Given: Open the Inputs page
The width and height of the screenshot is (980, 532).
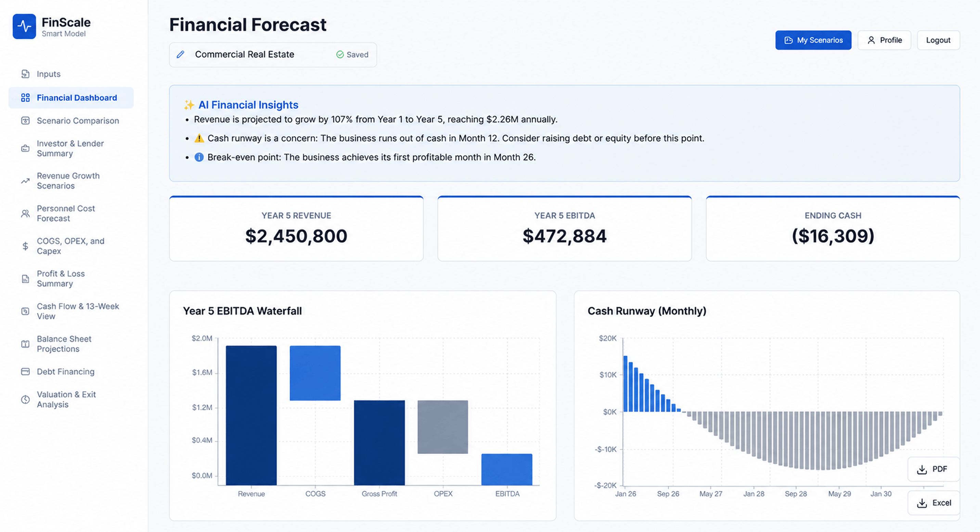Looking at the screenshot, I should [71, 74].
